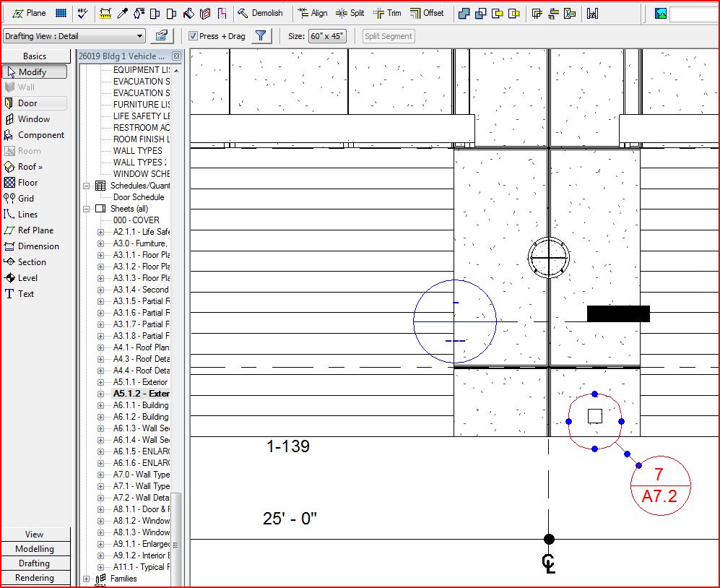720x588 pixels.
Task: Choose the Door tool in Basics
Action: [x=27, y=103]
